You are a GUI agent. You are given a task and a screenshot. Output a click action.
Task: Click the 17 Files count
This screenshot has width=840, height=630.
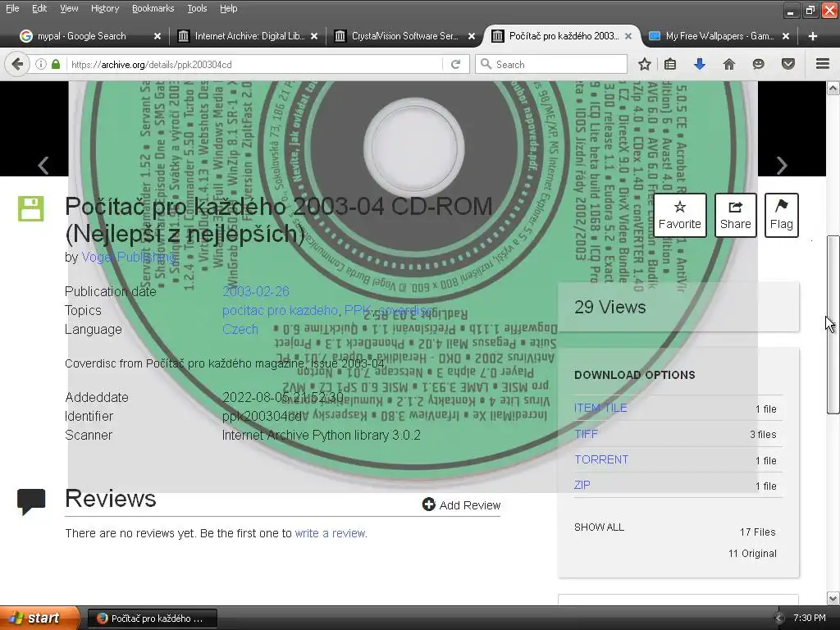757,532
